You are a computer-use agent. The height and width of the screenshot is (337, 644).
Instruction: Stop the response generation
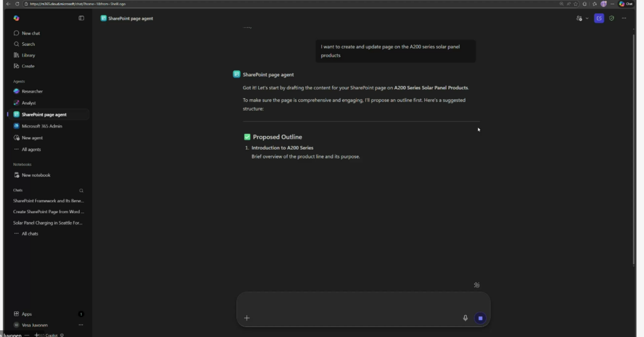click(480, 318)
